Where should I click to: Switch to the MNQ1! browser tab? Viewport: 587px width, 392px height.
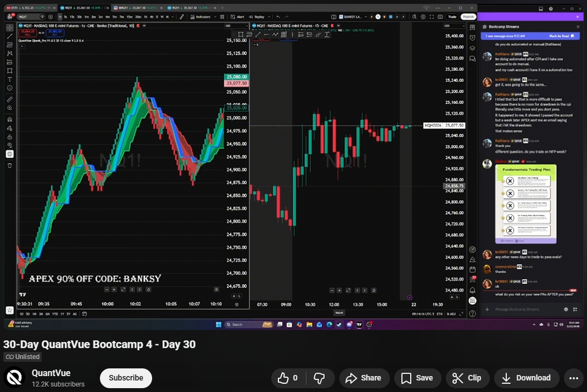(137, 8)
